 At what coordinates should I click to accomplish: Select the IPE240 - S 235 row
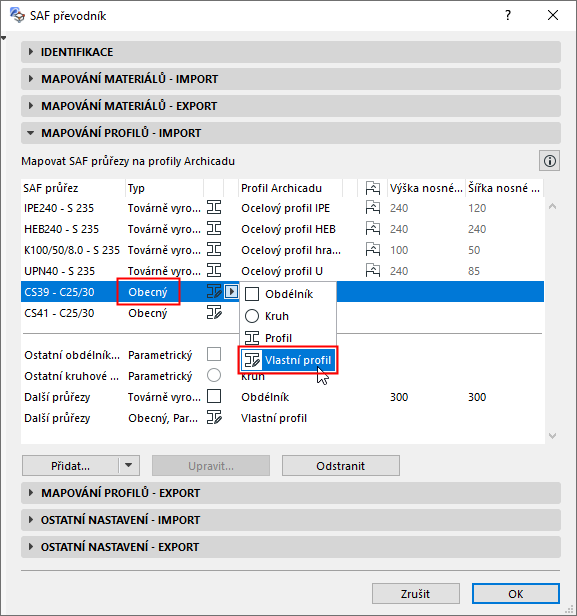pos(282,207)
